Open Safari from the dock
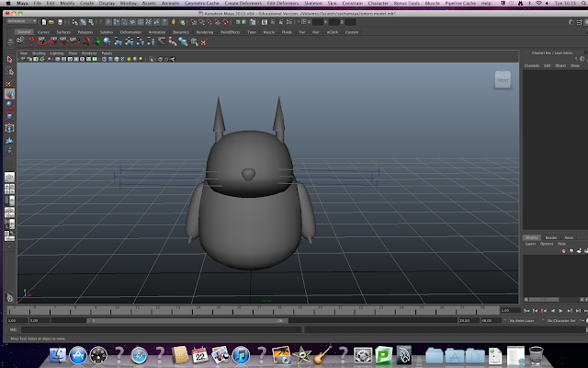Viewport: 588px width, 368px height. tap(139, 355)
